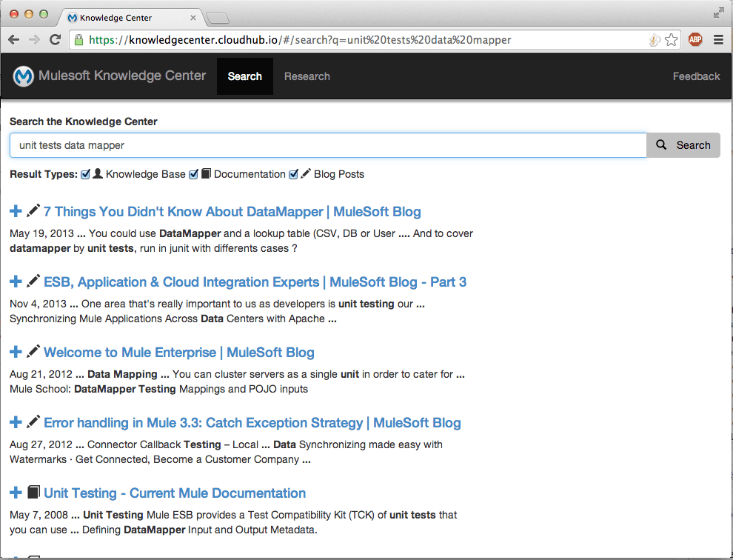Expand the 7 Things DataMapper result

(x=16, y=212)
